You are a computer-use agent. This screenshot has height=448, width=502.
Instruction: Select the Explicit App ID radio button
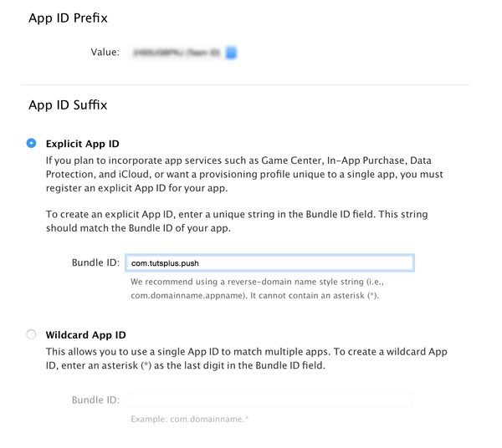point(32,143)
